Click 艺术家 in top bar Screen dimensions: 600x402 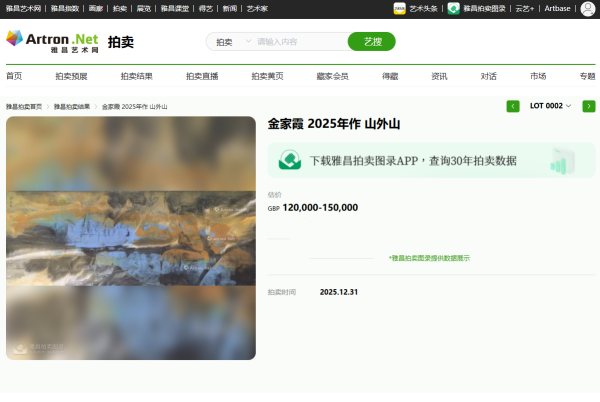[x=257, y=8]
